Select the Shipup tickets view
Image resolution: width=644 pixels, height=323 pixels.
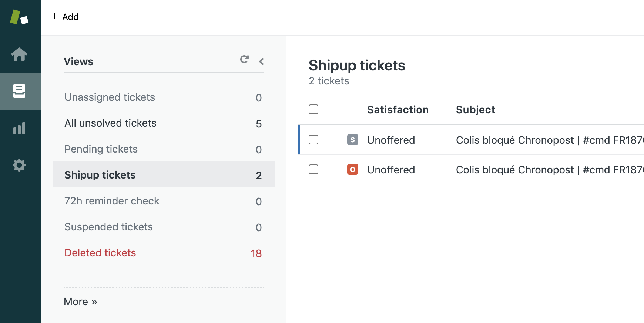[100, 175]
